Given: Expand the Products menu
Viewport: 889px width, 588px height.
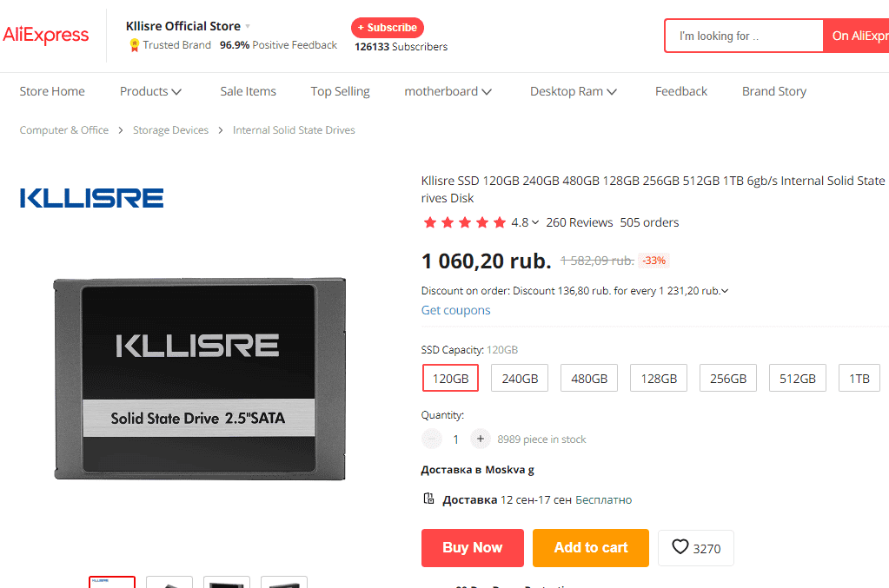Looking at the screenshot, I should coord(150,91).
